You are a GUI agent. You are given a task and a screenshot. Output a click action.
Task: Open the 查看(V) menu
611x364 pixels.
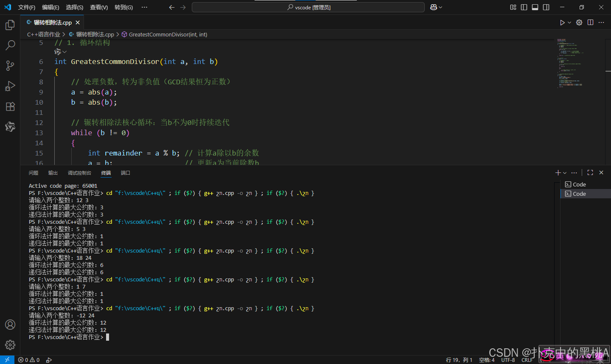(99, 7)
